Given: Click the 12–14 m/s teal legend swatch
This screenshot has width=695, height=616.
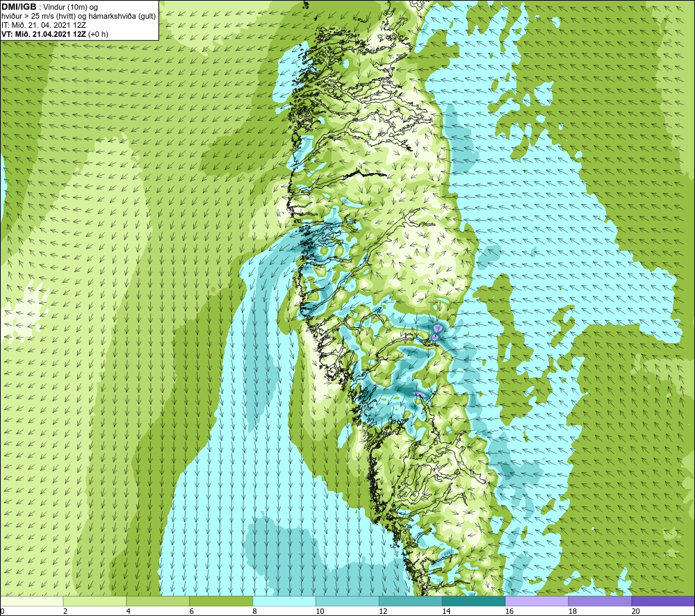Looking at the screenshot, I should pos(411,601).
